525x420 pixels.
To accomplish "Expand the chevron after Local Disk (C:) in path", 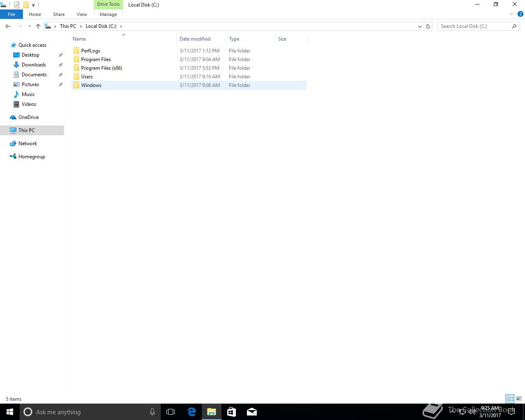I will tap(121, 26).
